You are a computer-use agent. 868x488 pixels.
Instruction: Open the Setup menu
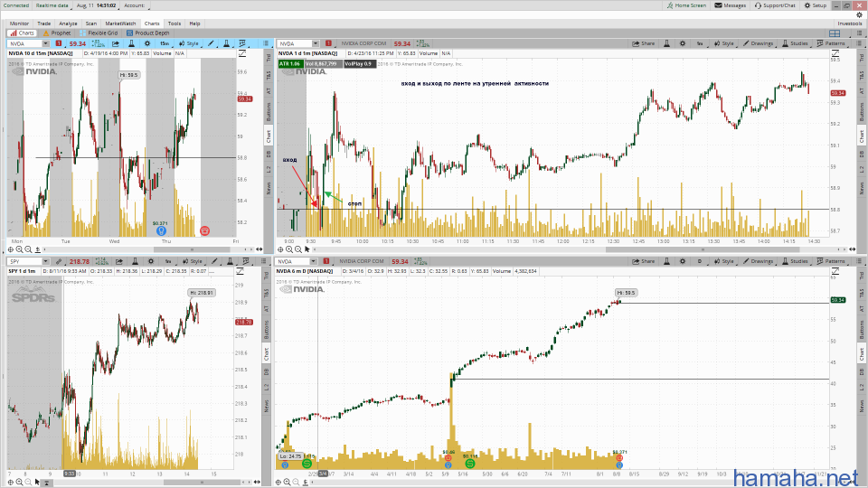point(816,5)
